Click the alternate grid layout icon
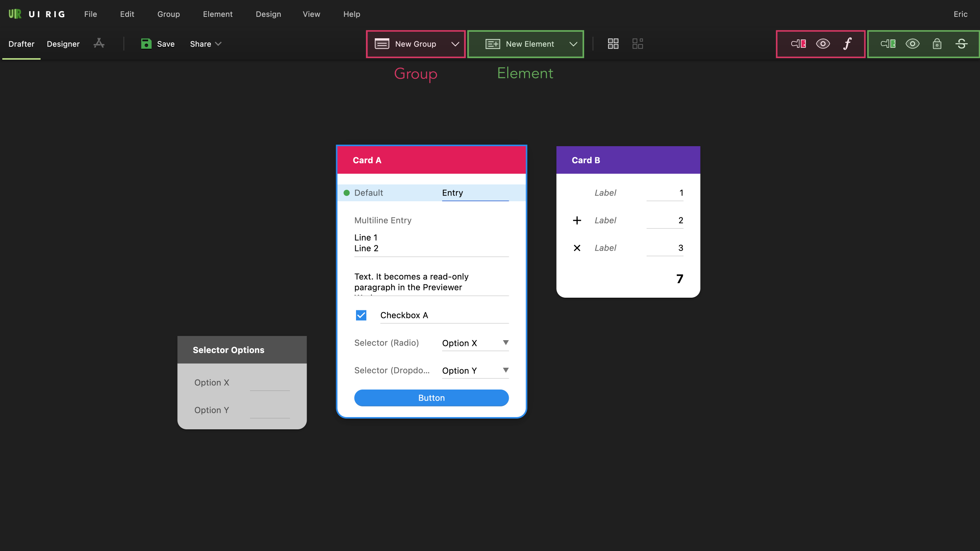Viewport: 980px width, 551px height. (637, 44)
